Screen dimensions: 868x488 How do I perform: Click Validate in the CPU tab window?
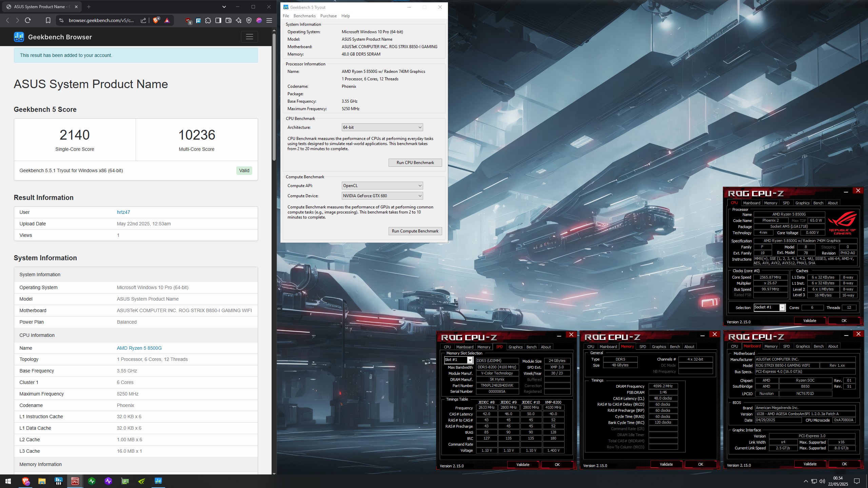(x=810, y=321)
